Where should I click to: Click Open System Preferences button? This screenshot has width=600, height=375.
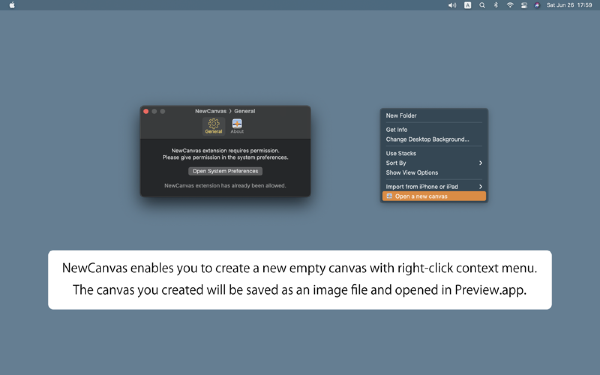click(225, 171)
